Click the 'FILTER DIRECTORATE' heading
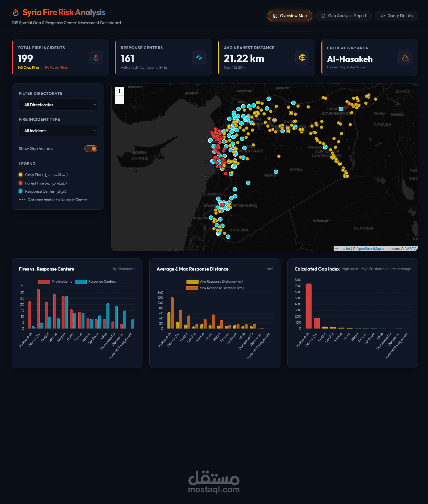The width and height of the screenshot is (428, 504). pyautogui.click(x=41, y=93)
